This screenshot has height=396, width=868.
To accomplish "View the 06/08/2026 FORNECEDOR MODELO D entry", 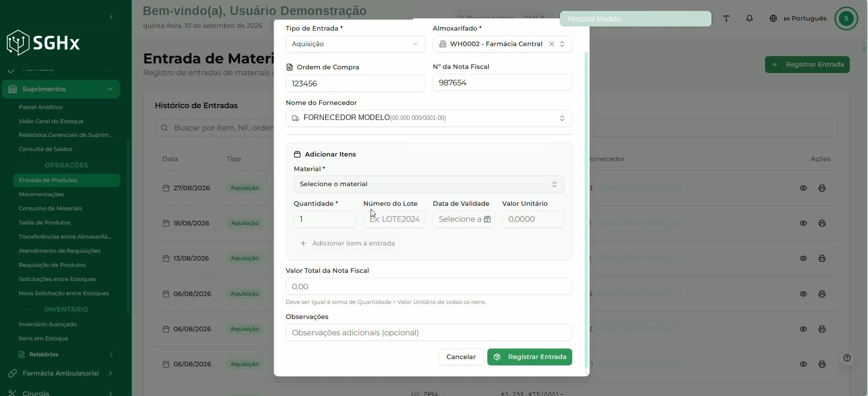I will pyautogui.click(x=803, y=364).
